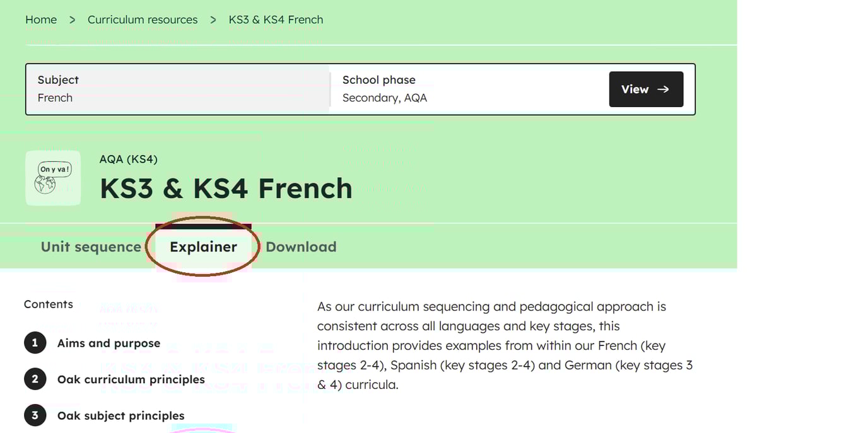
Task: Switch to the Unit sequence tab
Action: [90, 246]
